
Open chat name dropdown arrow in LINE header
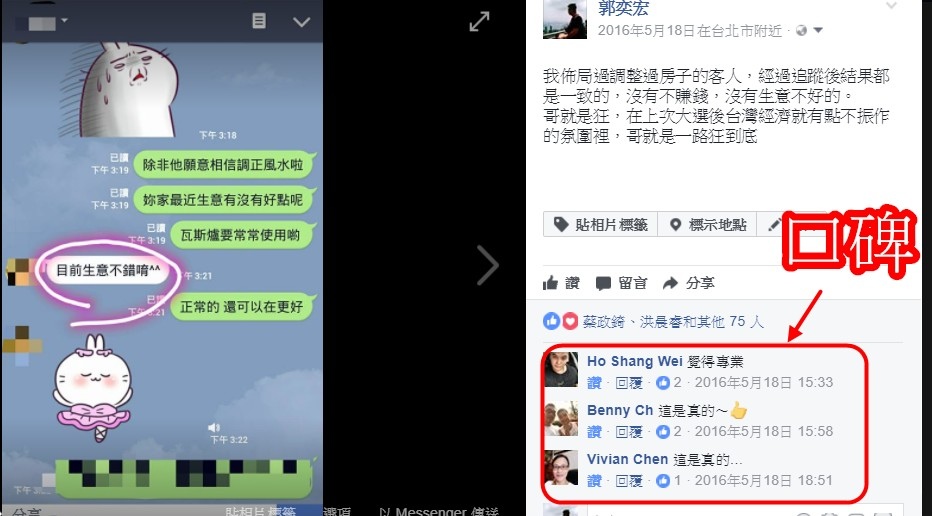[x=64, y=21]
